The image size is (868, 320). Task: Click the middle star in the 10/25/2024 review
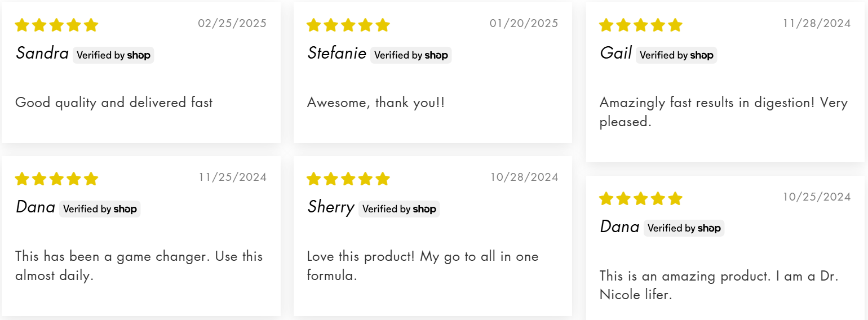[x=640, y=199]
